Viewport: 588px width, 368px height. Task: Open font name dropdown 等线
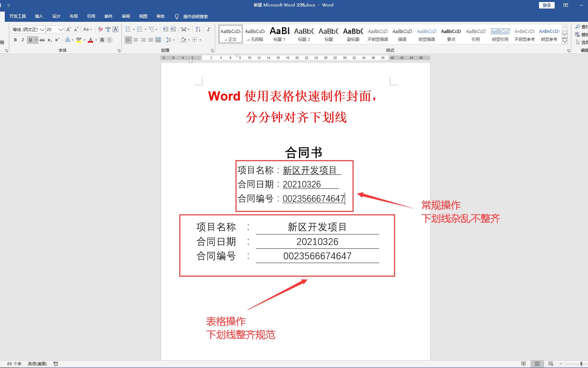point(42,30)
